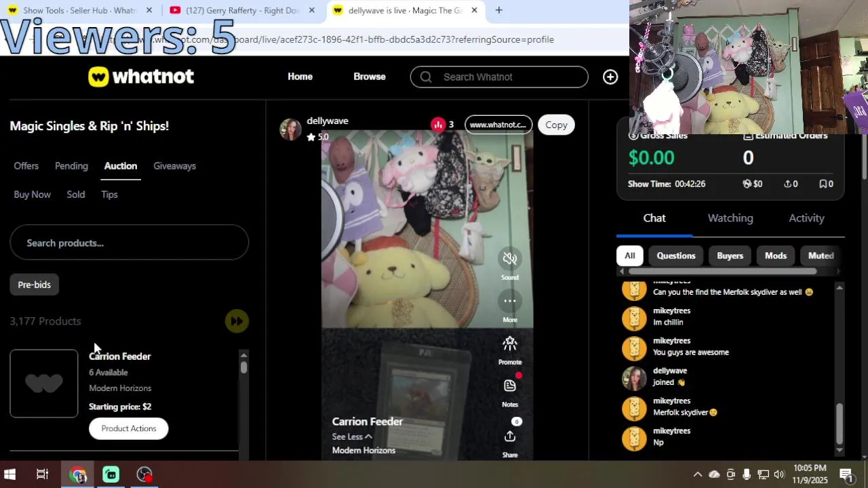Viewport: 868px width, 488px height.
Task: Click the plus create icon beside search
Action: coord(610,77)
